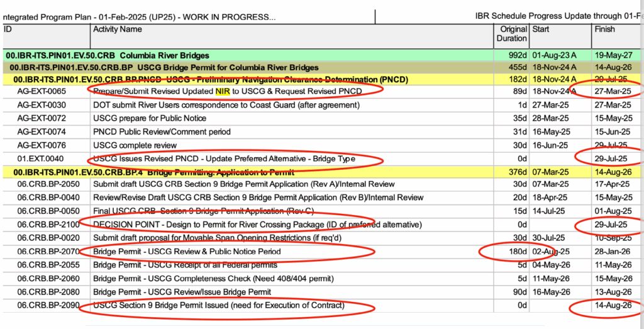This screenshot has width=644, height=329.
Task: Click activity ID AG-EXT-0065
Action: pos(42,91)
